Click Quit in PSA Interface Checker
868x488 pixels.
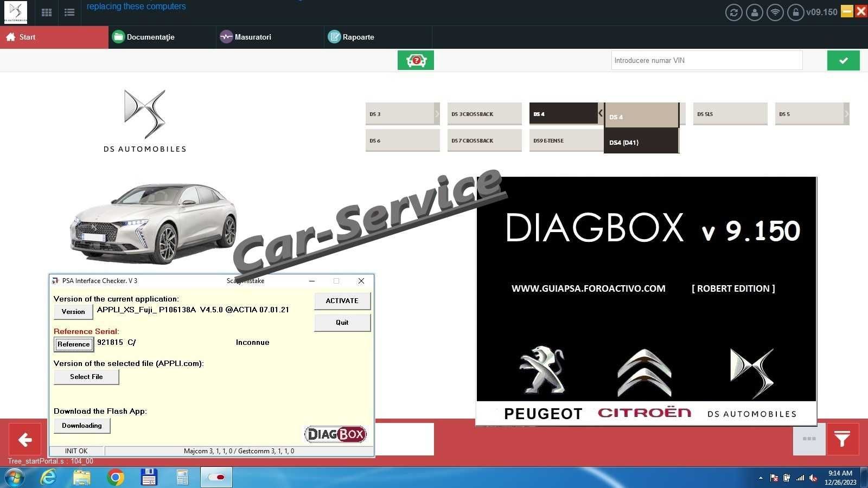tap(342, 323)
